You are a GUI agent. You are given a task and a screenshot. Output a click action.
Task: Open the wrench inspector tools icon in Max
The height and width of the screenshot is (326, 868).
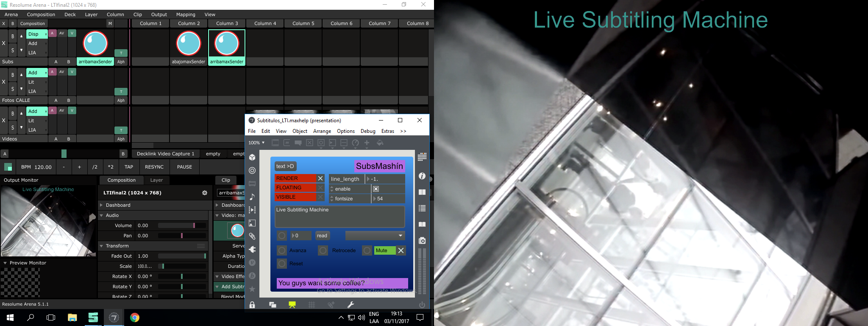[351, 305]
